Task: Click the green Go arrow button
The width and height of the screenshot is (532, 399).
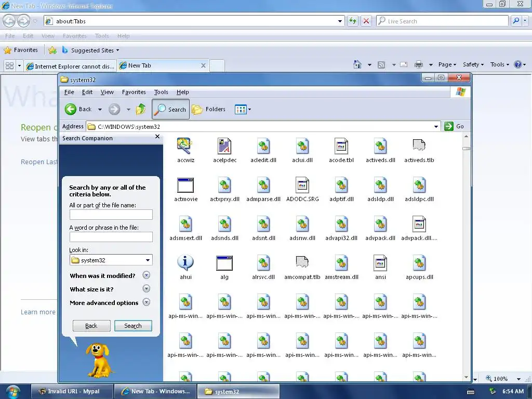Action: 448,126
